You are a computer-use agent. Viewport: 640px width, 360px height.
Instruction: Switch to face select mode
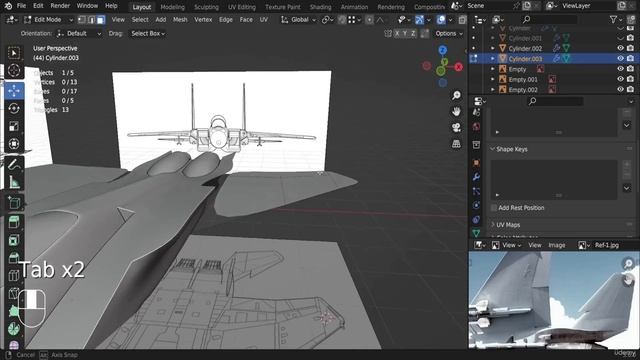pos(100,20)
